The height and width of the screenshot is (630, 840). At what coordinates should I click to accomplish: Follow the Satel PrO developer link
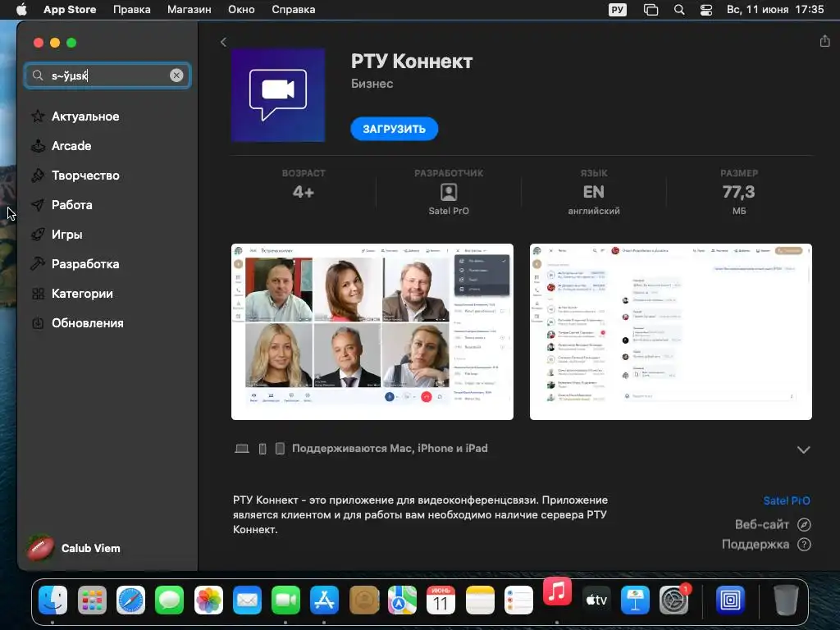pyautogui.click(x=787, y=500)
